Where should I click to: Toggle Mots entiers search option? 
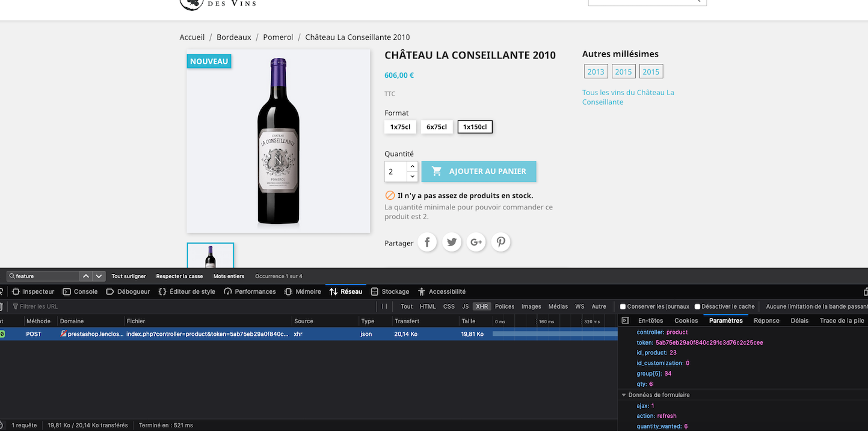coord(229,276)
